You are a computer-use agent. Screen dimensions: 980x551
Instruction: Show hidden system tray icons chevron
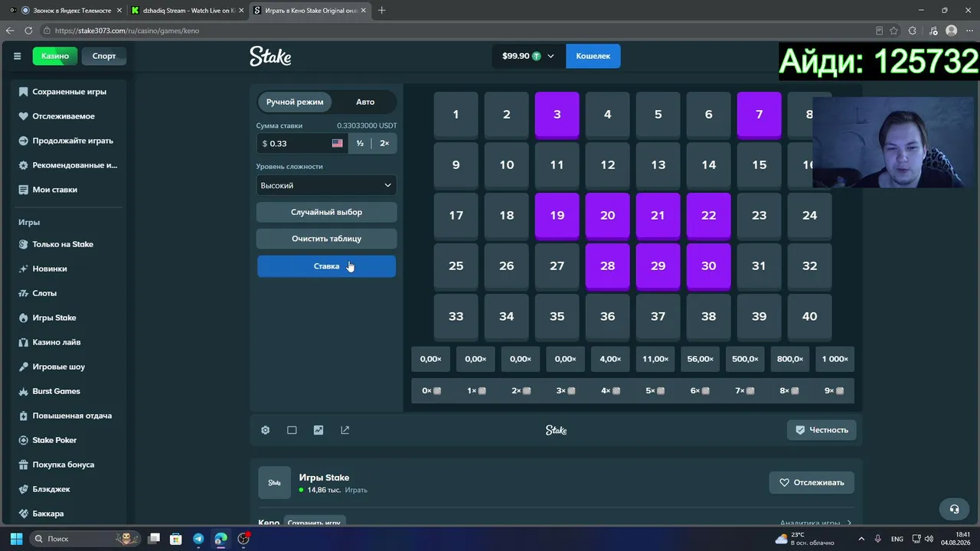point(861,539)
